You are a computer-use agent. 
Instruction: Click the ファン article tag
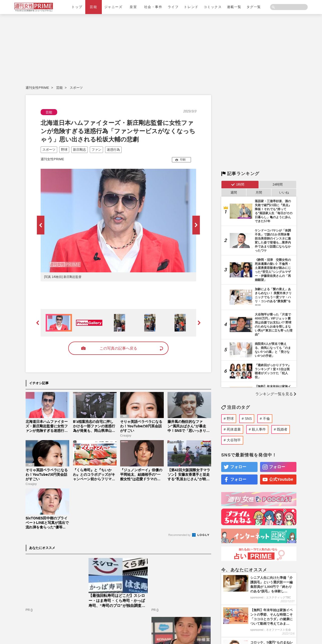click(x=96, y=150)
